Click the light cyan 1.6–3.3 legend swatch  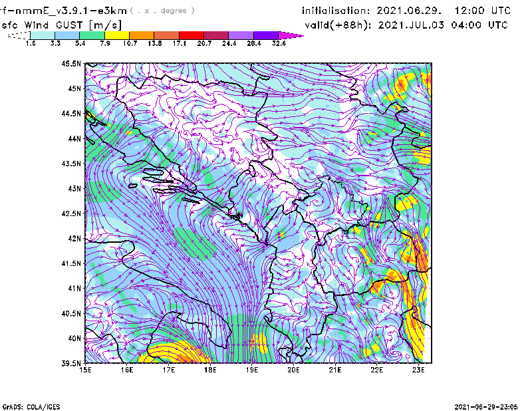(x=43, y=35)
